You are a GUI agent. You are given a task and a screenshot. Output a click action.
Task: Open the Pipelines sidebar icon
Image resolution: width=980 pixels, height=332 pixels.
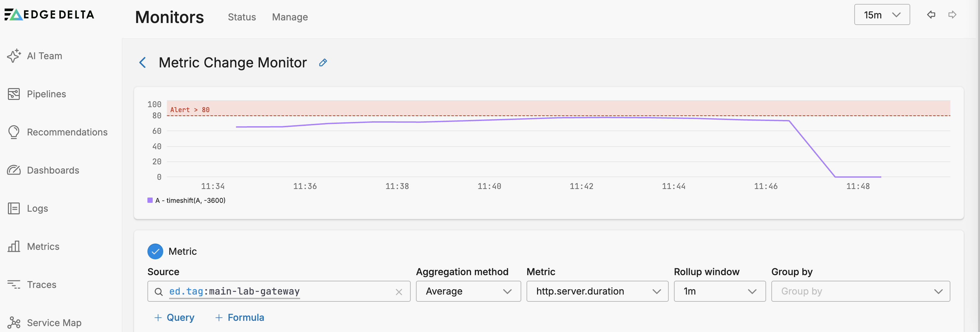click(14, 94)
